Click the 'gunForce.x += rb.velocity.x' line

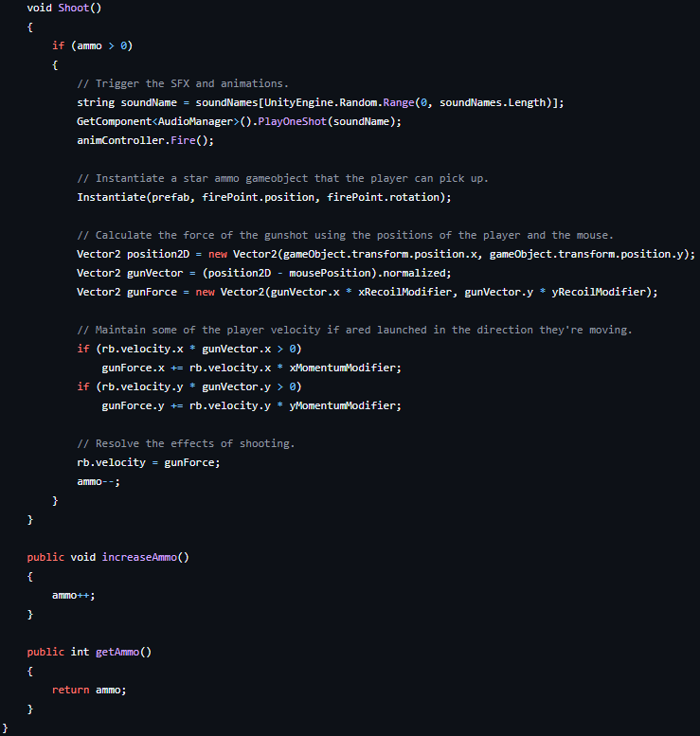click(x=252, y=368)
